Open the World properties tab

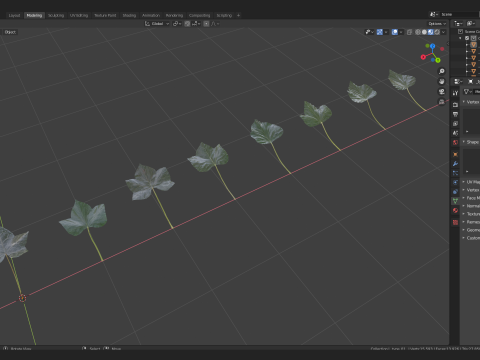tap(455, 142)
